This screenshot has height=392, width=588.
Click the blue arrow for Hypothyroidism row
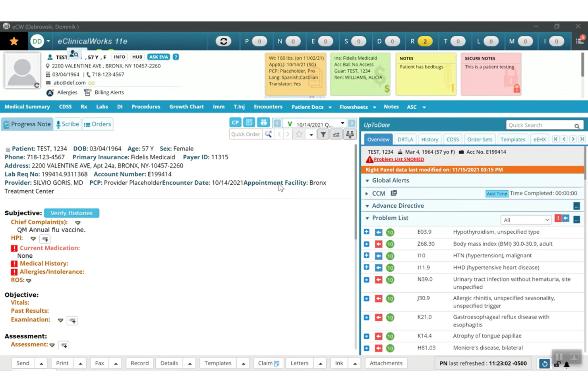[379, 232]
